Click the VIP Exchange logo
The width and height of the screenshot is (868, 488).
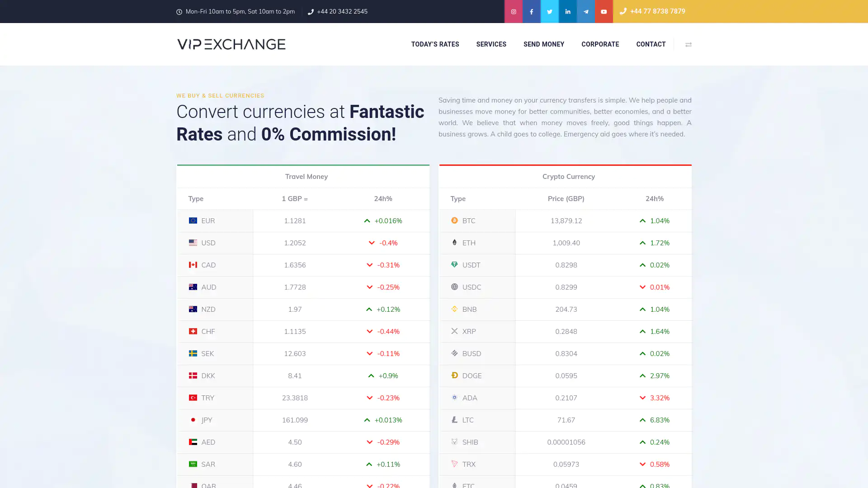[231, 44]
